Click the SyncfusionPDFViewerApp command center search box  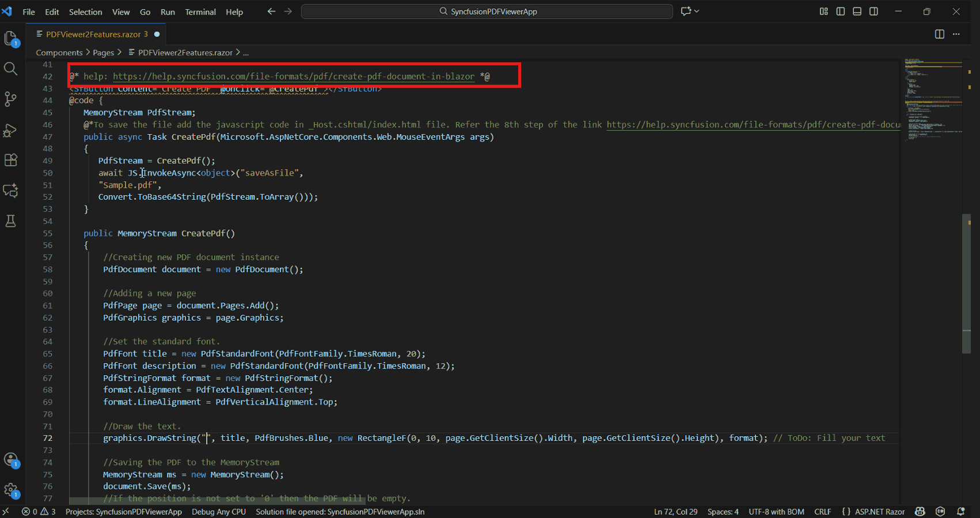[487, 12]
